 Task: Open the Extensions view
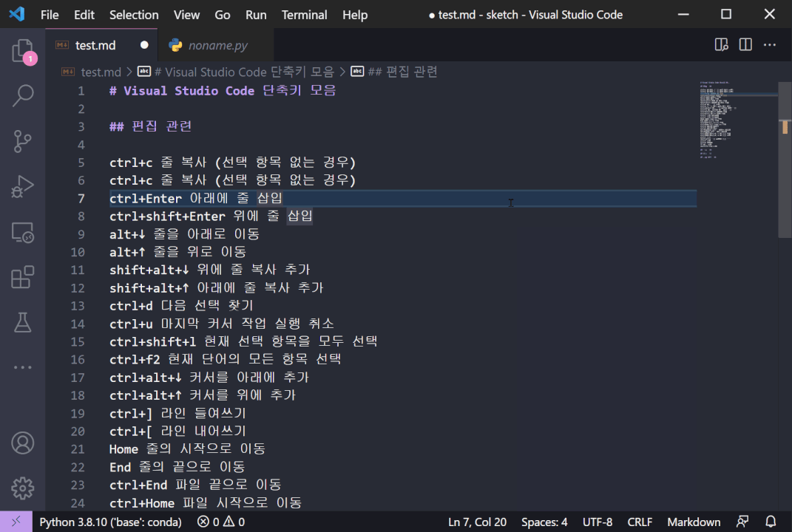[x=23, y=277]
